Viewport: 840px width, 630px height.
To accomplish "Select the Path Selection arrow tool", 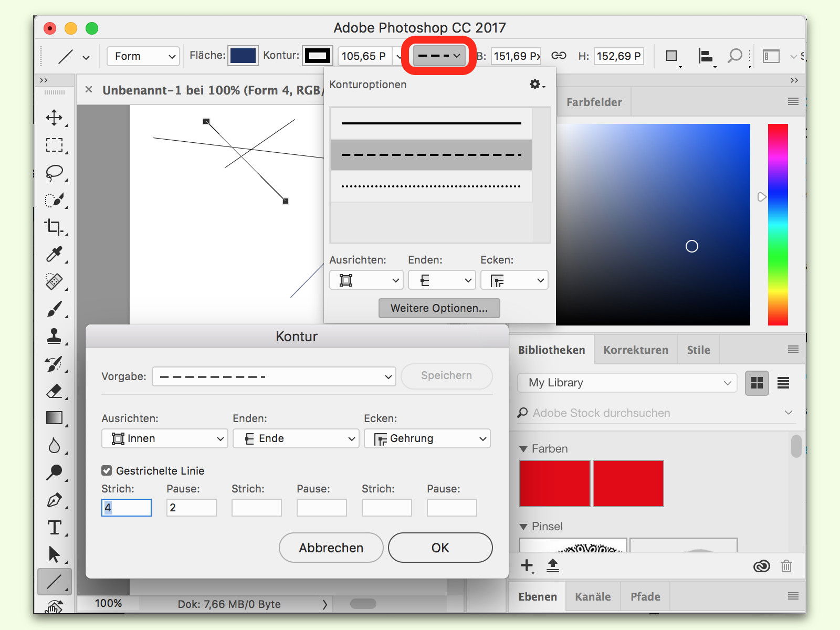I will 54,554.
